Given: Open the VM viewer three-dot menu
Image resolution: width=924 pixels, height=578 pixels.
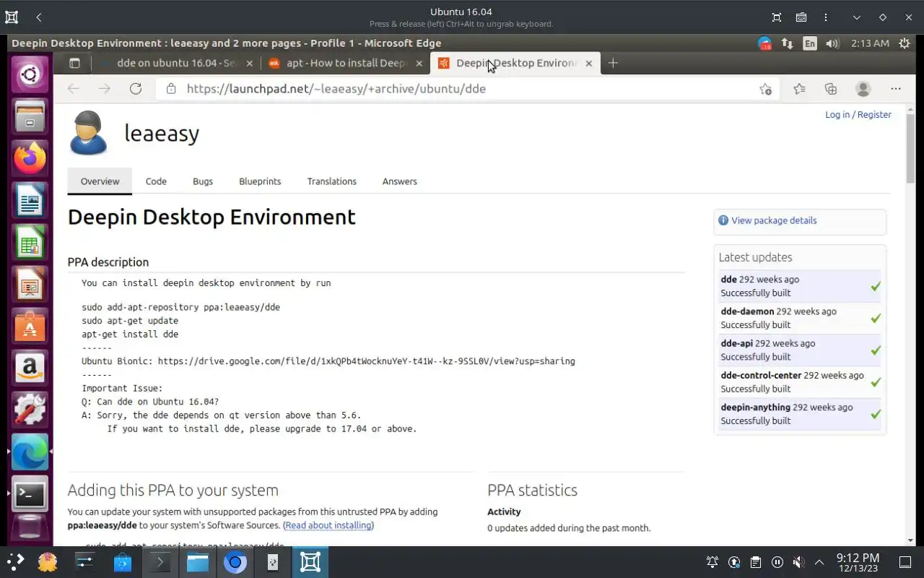Looking at the screenshot, I should (x=826, y=17).
